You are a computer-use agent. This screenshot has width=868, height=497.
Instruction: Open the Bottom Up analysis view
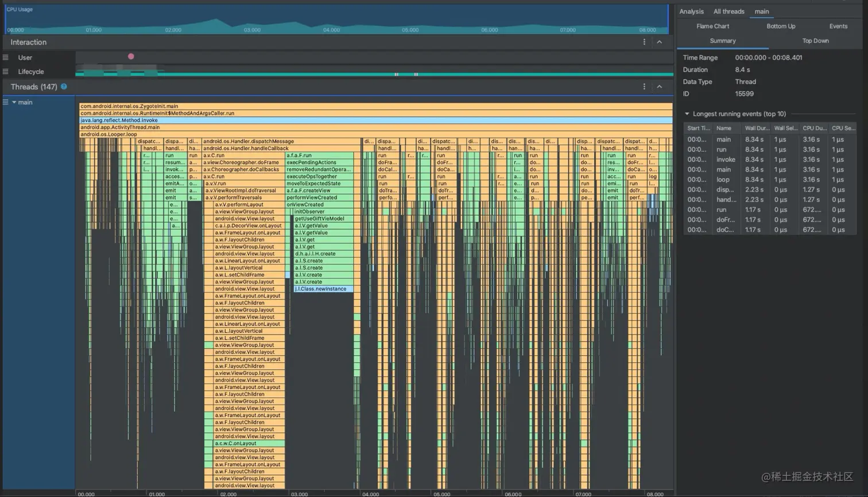click(x=781, y=26)
